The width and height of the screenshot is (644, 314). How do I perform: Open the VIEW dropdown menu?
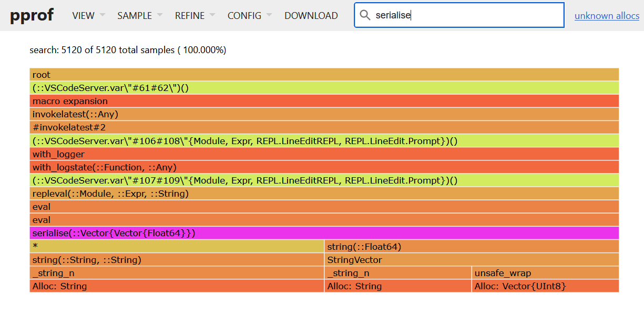coord(88,15)
